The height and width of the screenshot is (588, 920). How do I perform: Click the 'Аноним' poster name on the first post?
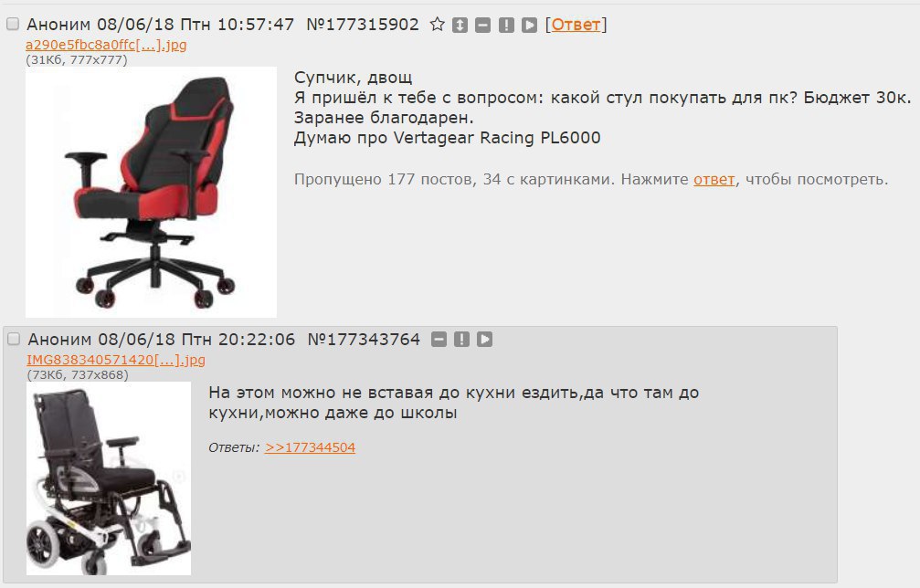tap(58, 25)
